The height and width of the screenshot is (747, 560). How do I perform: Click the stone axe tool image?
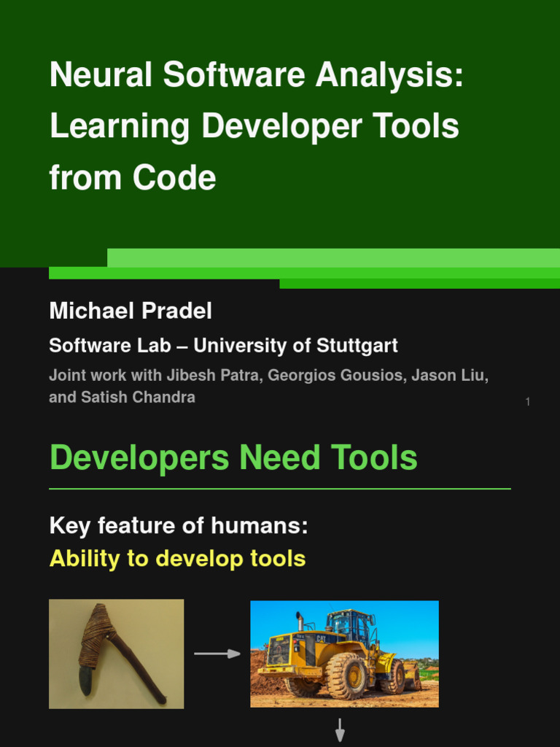[x=116, y=654]
